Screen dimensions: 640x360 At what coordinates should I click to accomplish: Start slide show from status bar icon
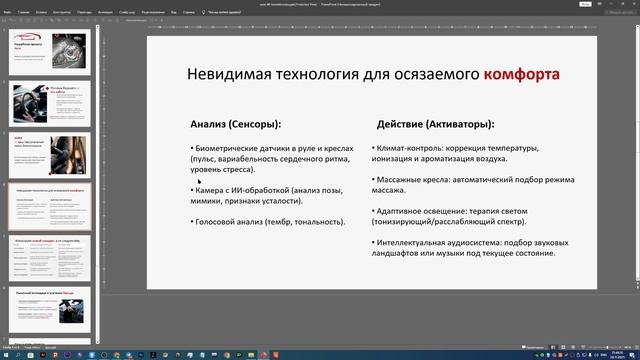[x=583, y=347]
